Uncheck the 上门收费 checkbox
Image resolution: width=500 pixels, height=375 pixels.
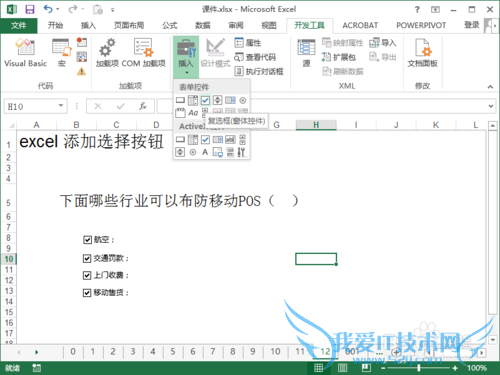click(87, 275)
